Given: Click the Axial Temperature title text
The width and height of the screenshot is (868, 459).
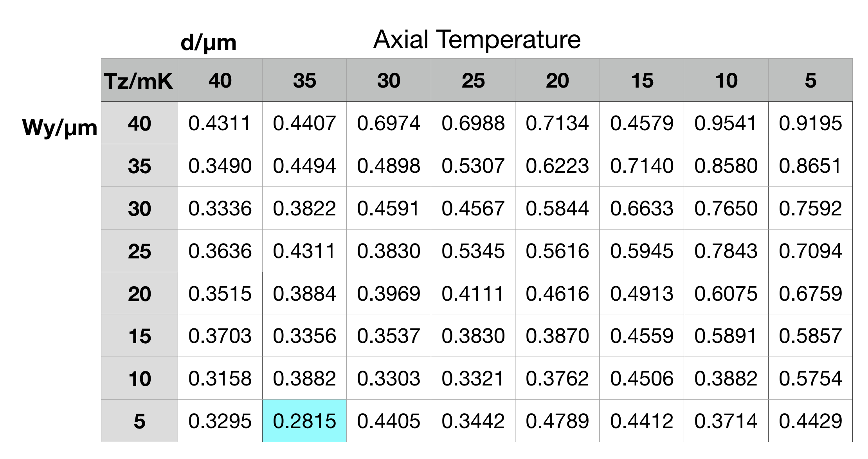Looking at the screenshot, I should click(477, 39).
